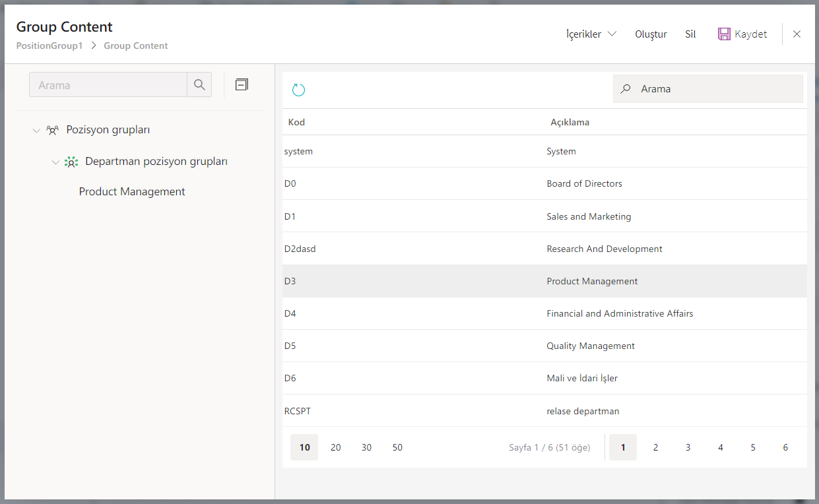Image resolution: width=819 pixels, height=504 pixels.
Task: Click the Kaydet save disk icon
Action: pos(724,34)
